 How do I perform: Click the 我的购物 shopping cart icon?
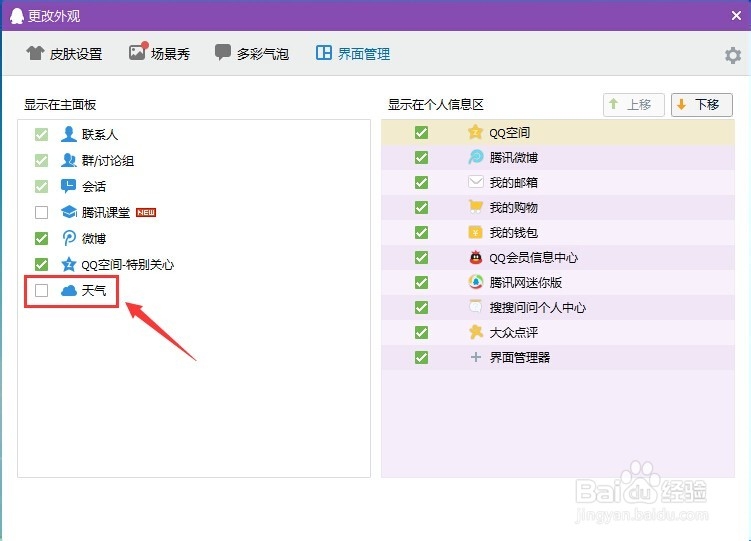(476, 207)
